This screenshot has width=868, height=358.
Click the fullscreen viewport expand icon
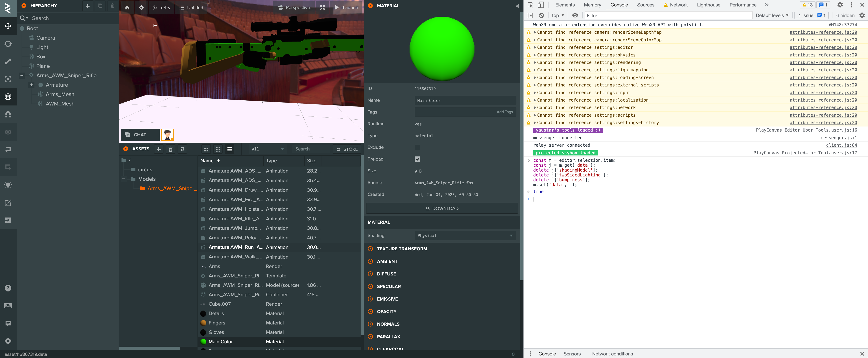pyautogui.click(x=322, y=7)
